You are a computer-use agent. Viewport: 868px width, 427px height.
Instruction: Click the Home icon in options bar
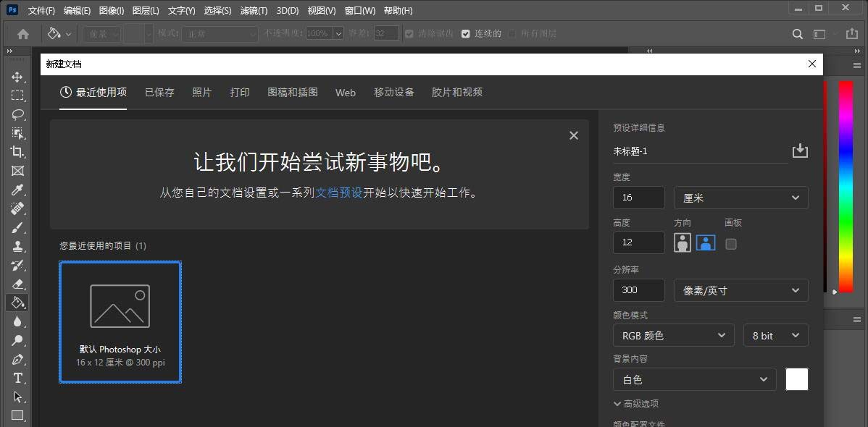(x=23, y=34)
